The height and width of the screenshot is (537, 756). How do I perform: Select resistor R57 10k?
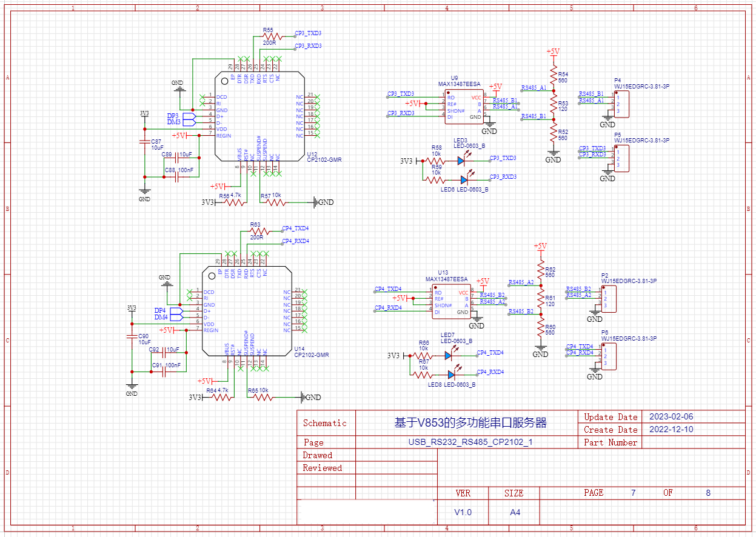coord(276,202)
